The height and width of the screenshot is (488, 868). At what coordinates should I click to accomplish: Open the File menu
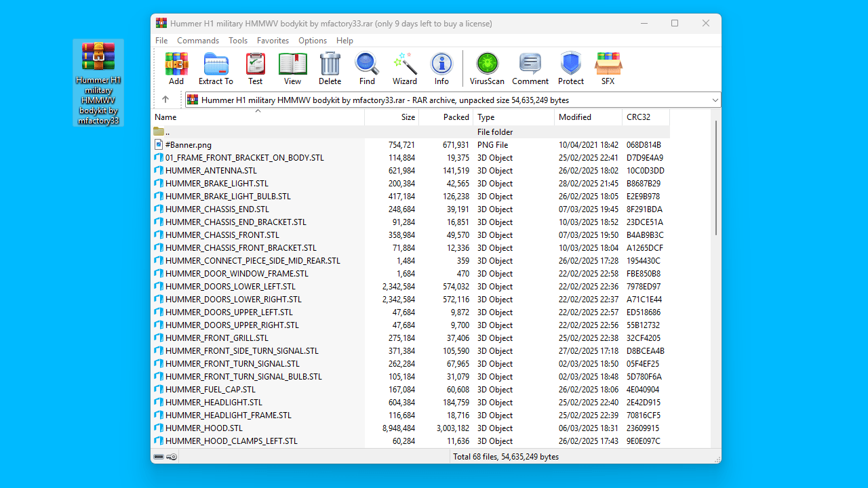(161, 41)
